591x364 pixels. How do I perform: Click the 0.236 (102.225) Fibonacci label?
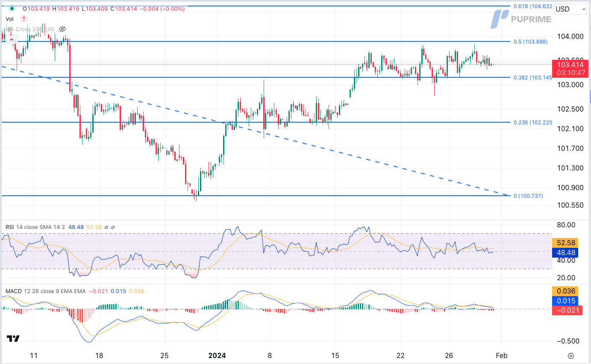533,122
